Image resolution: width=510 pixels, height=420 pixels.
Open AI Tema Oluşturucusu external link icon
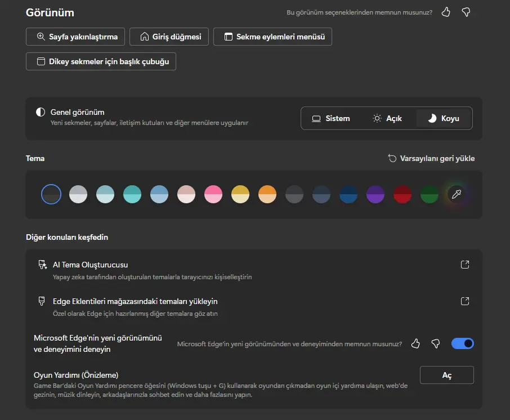pos(465,265)
